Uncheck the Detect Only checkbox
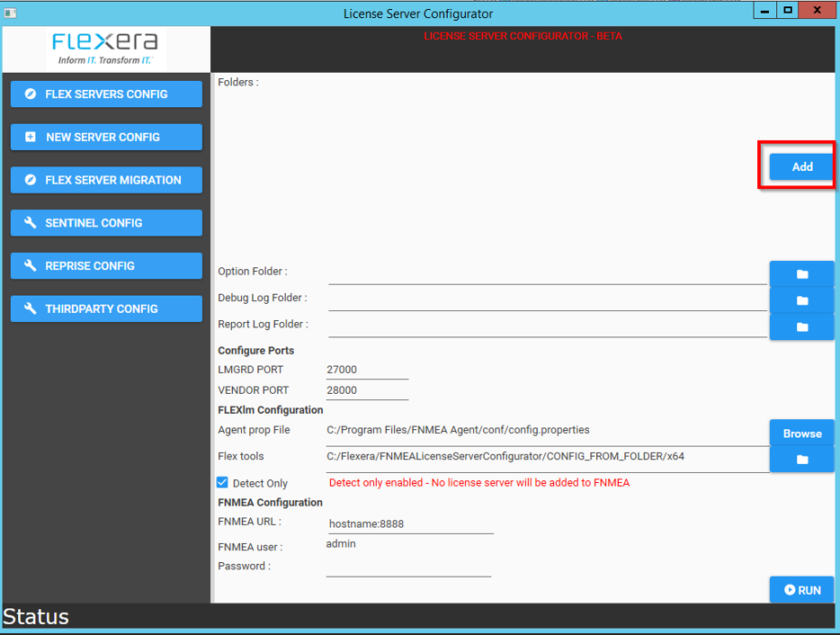This screenshot has width=840, height=635. pos(222,482)
